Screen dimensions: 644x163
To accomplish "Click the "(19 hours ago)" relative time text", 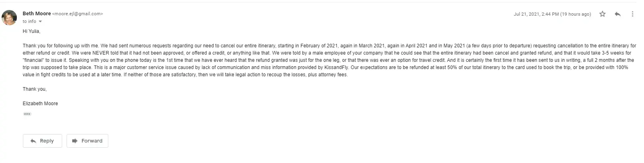I will 576,14.
